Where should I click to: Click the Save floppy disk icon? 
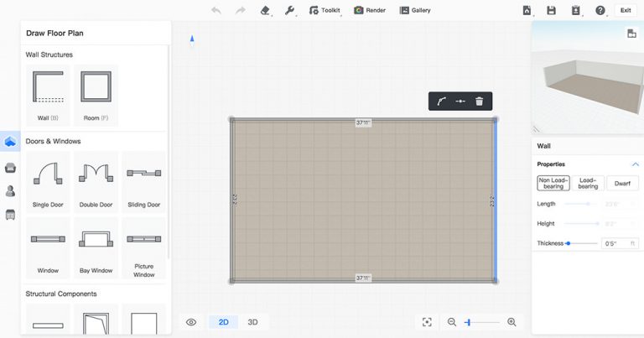(551, 10)
